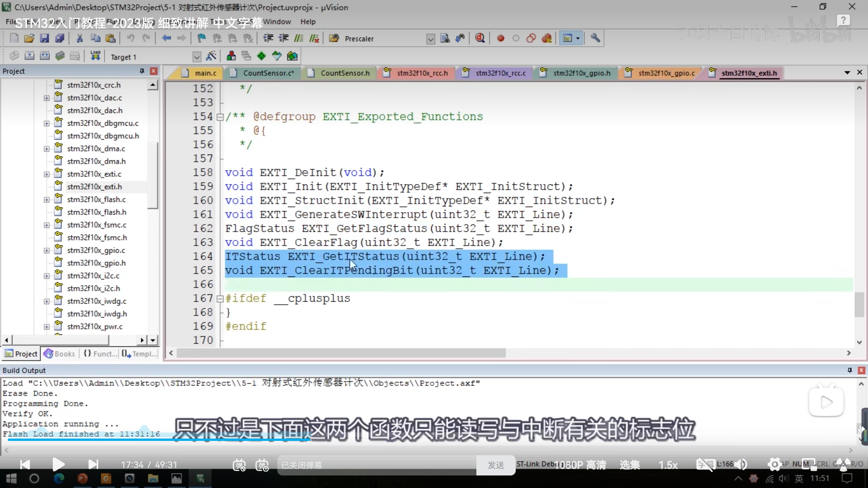868x488 pixels.
Task: Open the Help menu
Action: tap(308, 22)
